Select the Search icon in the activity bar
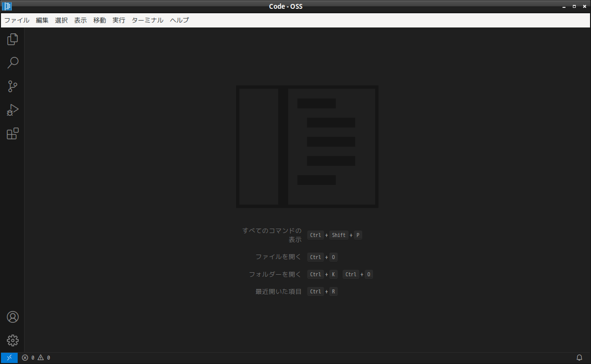The height and width of the screenshot is (364, 591). [x=12, y=63]
